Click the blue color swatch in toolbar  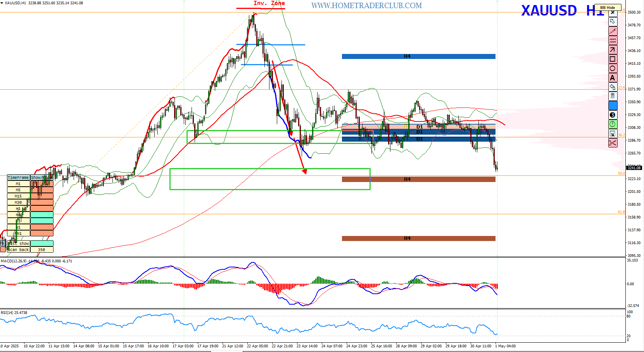613,106
